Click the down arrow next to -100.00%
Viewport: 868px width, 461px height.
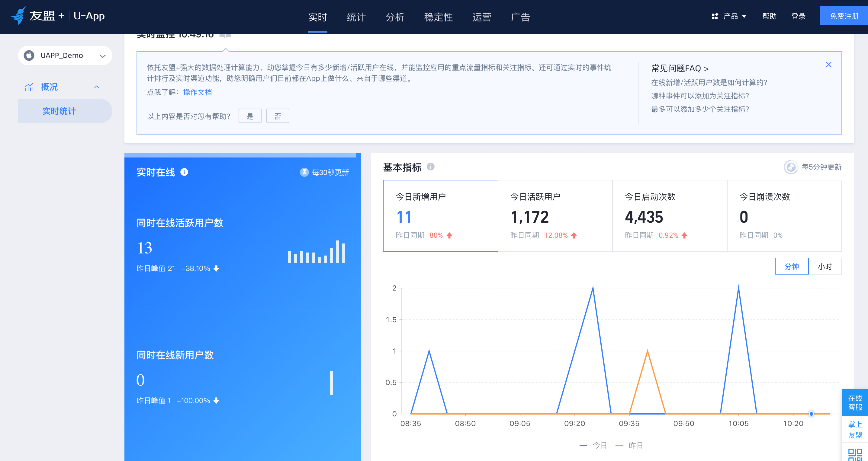[216, 400]
